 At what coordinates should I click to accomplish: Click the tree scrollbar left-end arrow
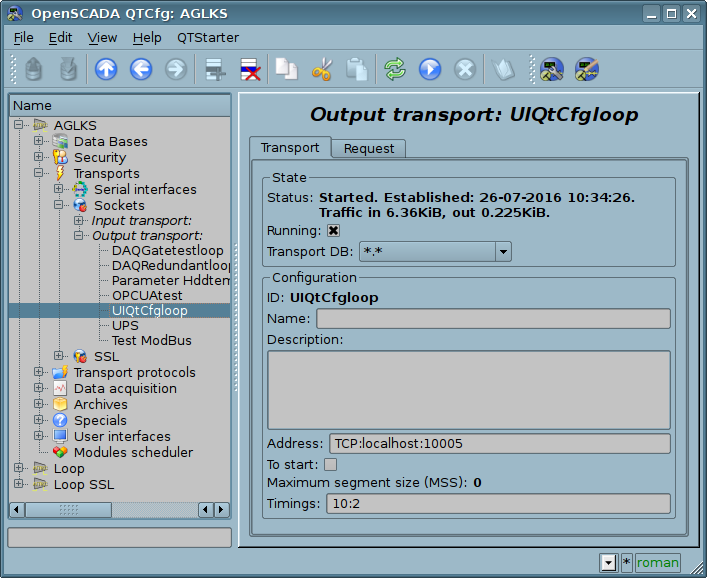(x=17, y=510)
